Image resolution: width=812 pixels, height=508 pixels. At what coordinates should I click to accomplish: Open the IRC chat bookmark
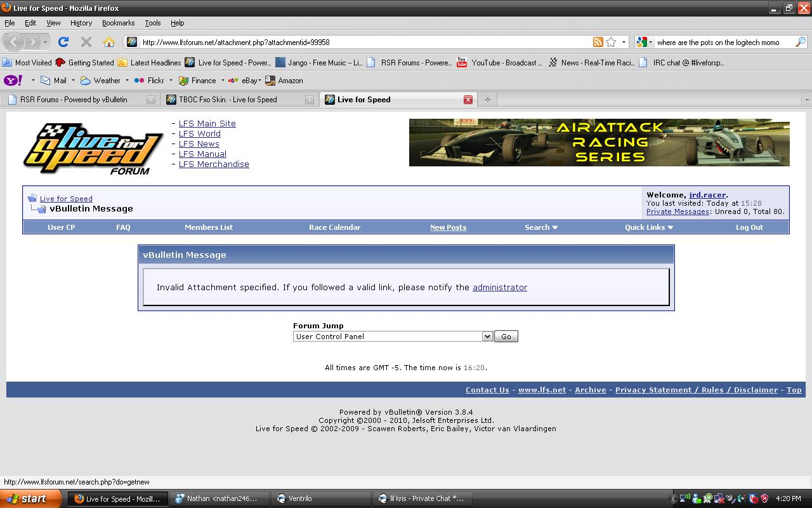point(681,62)
